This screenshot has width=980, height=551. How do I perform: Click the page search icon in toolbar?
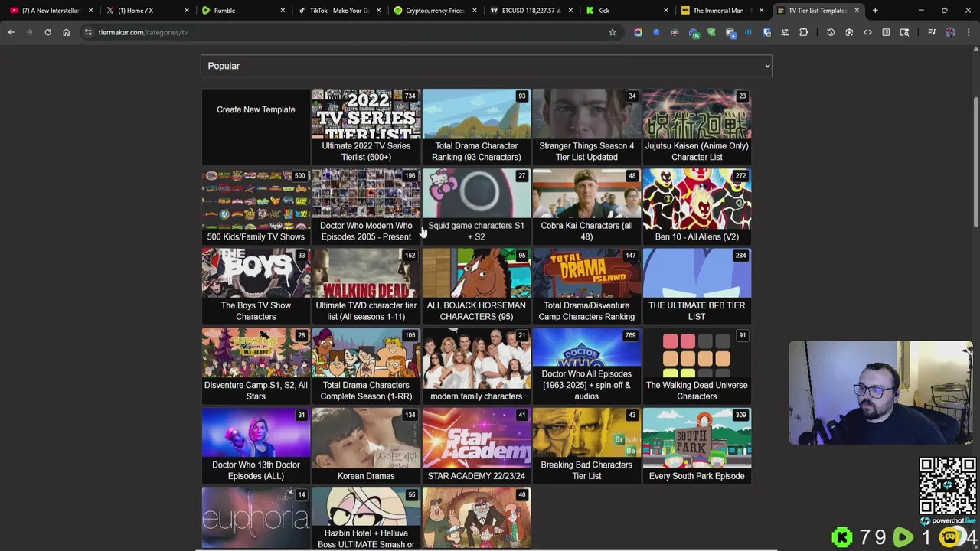pyautogui.click(x=904, y=32)
